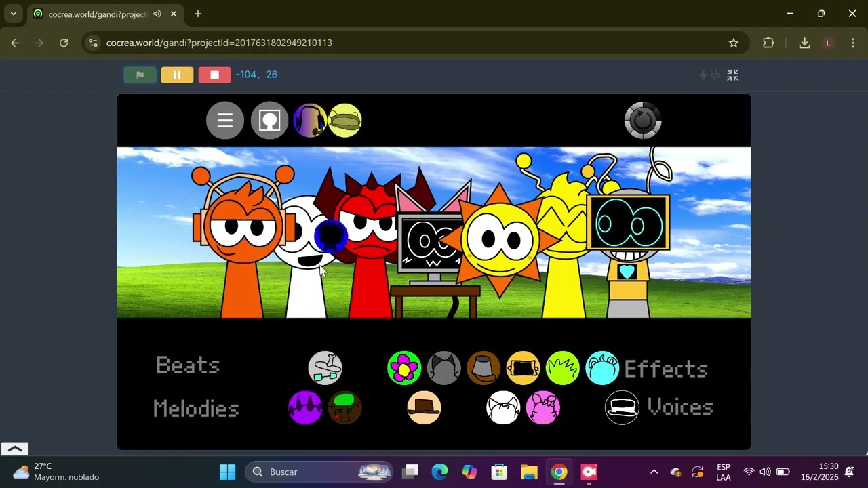Pick the pink bow voice icon
The width and height of the screenshot is (868, 488).
(543, 407)
